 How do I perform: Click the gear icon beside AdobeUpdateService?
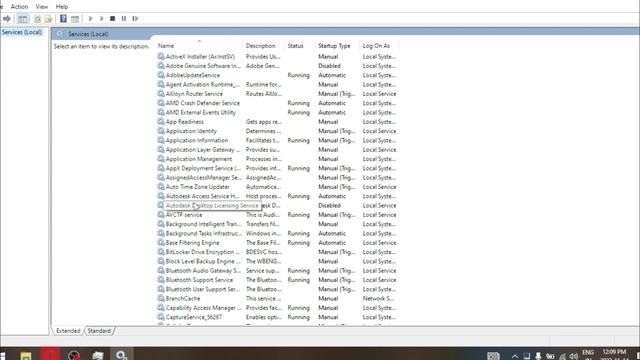[161, 75]
